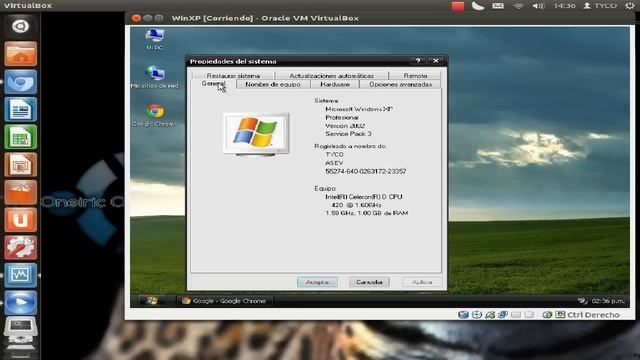Open LibreOffice Writer from the launcher

(20, 109)
